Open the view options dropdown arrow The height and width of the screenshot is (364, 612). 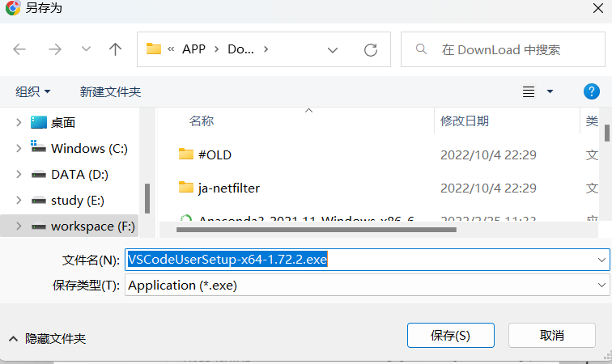pyautogui.click(x=550, y=91)
